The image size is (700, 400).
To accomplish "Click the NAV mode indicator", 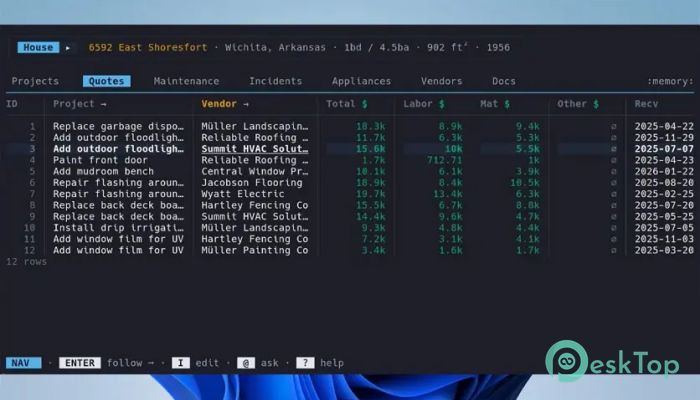I will click(x=24, y=363).
